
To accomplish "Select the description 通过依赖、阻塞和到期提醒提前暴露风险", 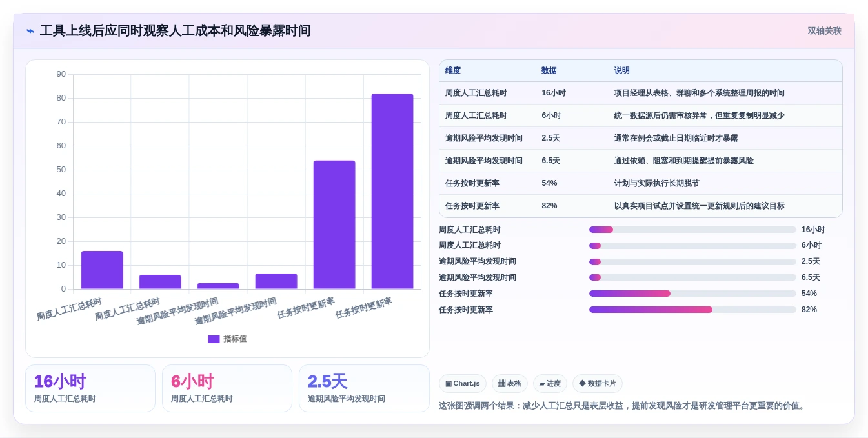I will [684, 161].
